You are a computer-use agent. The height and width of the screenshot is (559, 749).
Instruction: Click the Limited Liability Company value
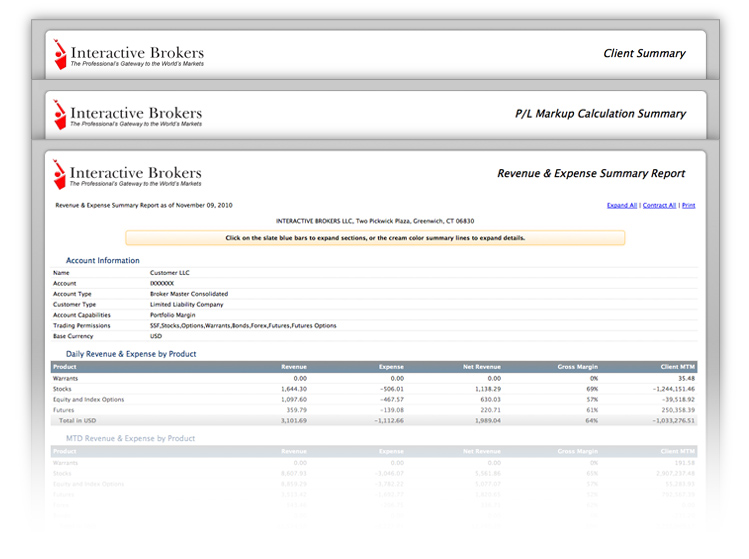tap(186, 304)
